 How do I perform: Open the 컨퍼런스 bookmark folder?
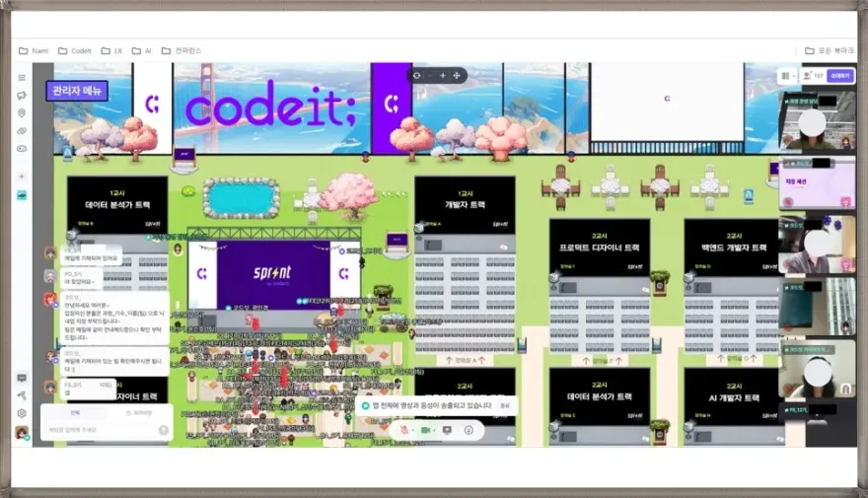(181, 50)
